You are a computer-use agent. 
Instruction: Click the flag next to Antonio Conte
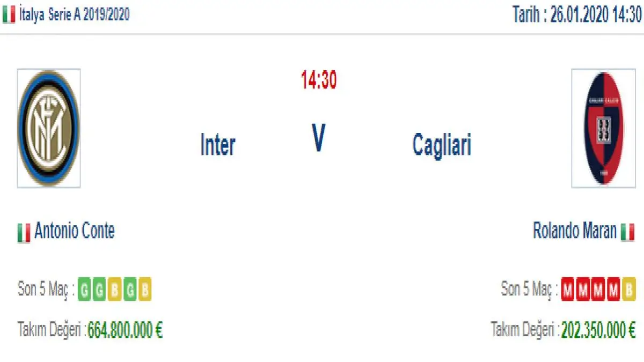point(24,233)
